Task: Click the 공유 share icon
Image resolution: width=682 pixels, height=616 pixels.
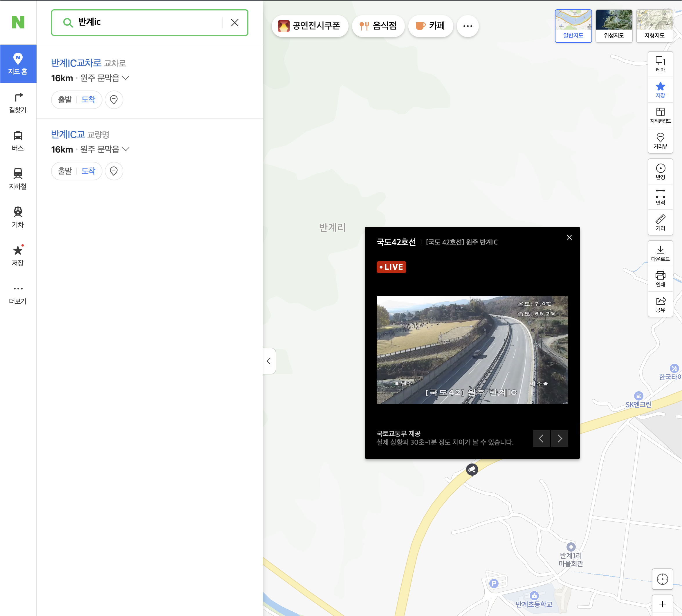Action: tap(660, 304)
